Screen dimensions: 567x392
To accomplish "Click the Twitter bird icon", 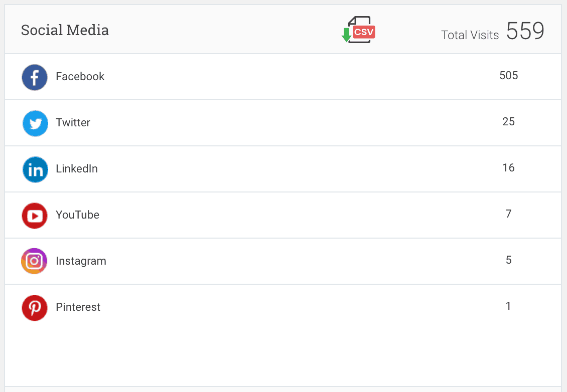I will (35, 123).
